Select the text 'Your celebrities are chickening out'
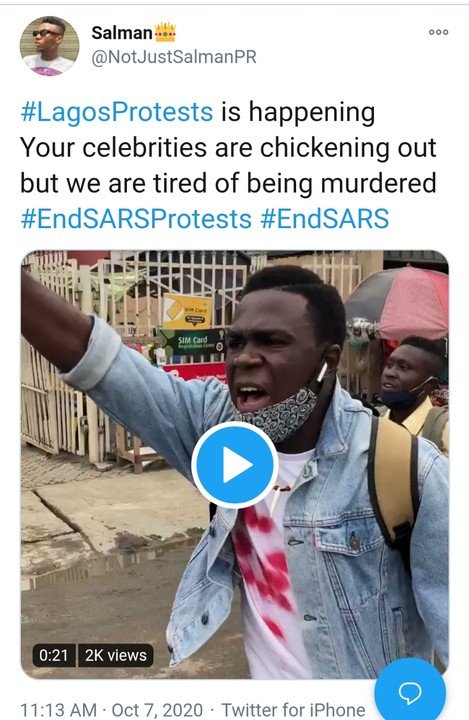Viewport: 469px width, 720px height. tap(228, 148)
